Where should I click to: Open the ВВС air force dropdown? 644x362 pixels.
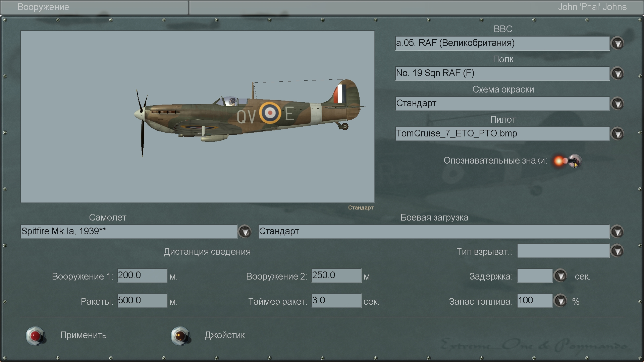[x=617, y=43]
